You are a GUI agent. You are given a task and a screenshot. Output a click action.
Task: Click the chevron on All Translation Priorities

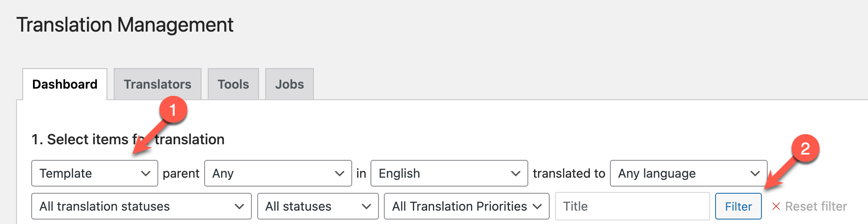(537, 206)
